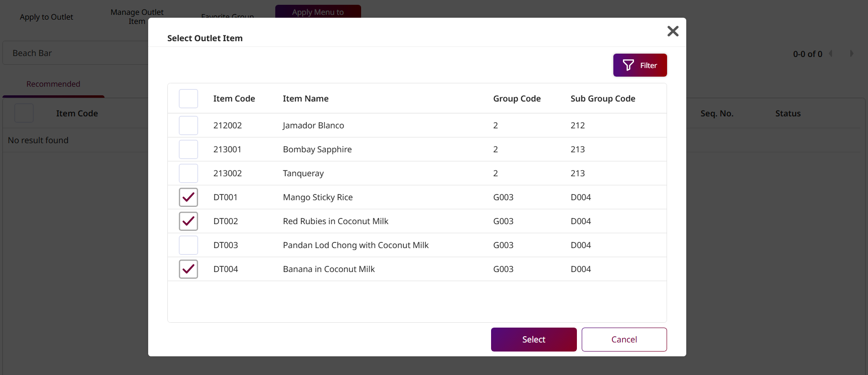868x375 pixels.
Task: Click the Item Name column header
Action: 305,99
